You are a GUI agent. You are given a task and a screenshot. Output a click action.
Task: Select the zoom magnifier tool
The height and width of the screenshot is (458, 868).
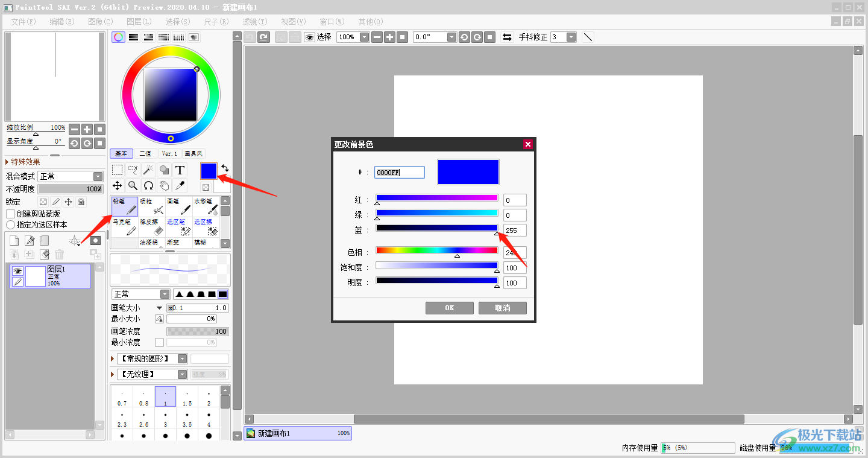(x=133, y=186)
